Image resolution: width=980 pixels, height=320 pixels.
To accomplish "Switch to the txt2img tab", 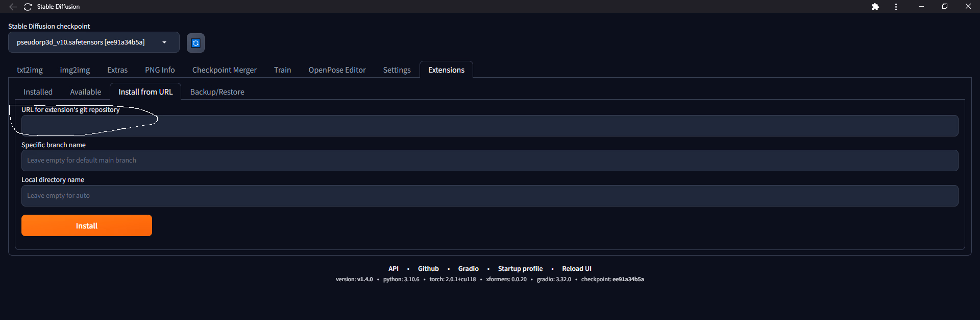I will 30,70.
